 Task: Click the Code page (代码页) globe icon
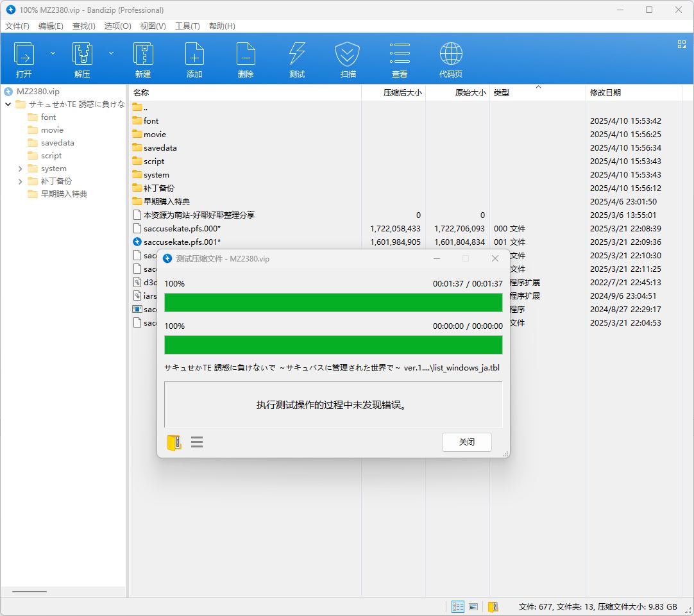coord(451,54)
